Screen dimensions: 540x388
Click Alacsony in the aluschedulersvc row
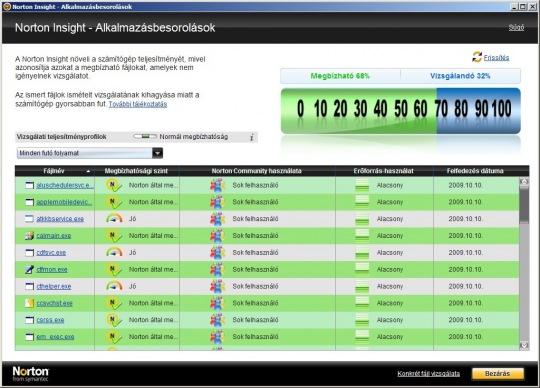(390, 185)
